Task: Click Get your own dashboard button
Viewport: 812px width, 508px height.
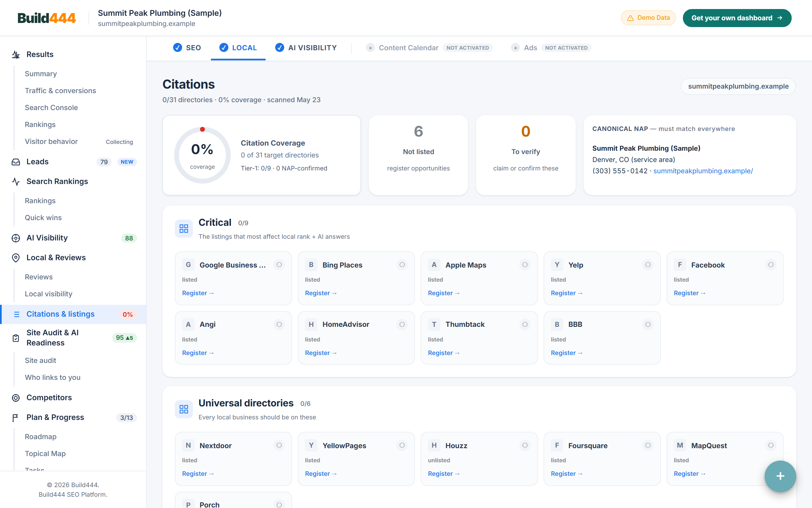Action: 737,18
